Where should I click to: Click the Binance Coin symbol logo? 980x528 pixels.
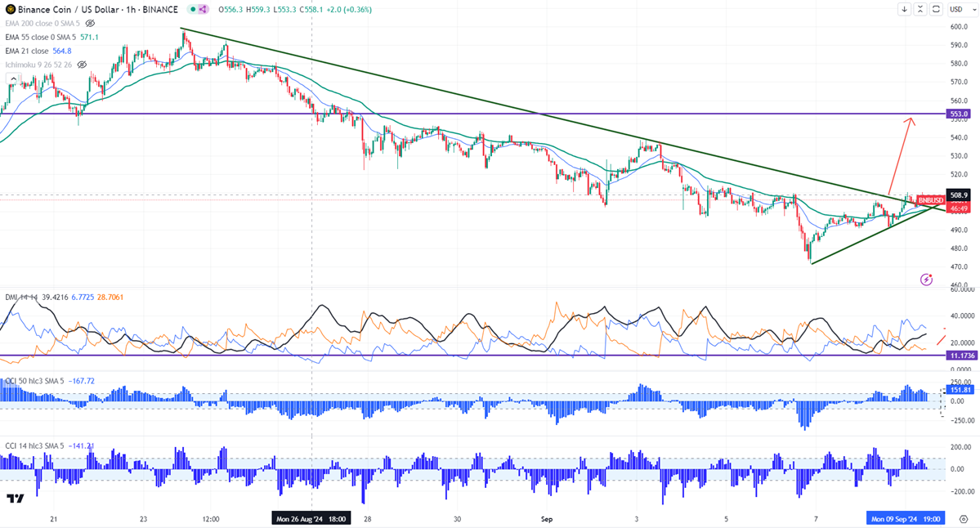(x=10, y=9)
